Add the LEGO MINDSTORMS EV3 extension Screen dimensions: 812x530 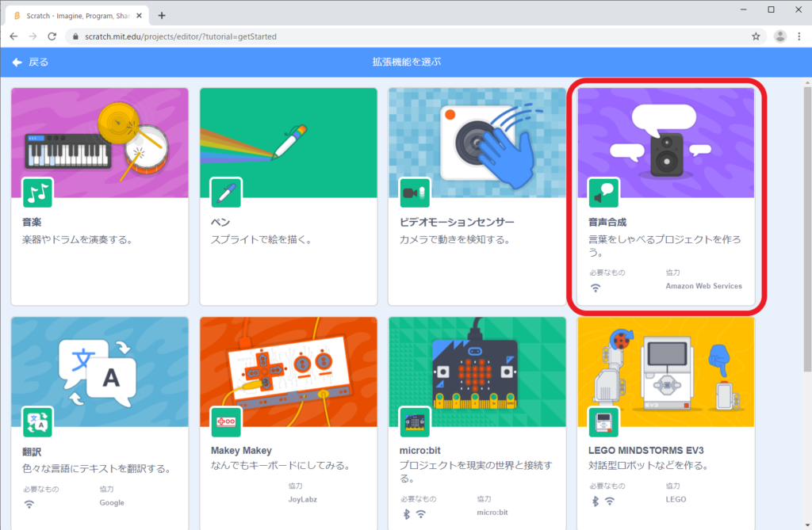666,423
